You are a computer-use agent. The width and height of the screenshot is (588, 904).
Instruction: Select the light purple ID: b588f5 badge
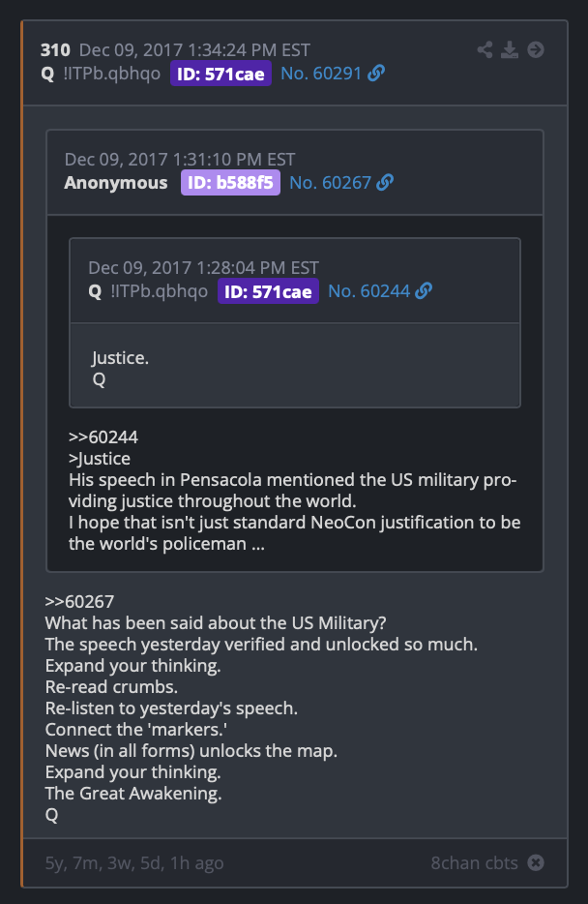click(x=230, y=182)
